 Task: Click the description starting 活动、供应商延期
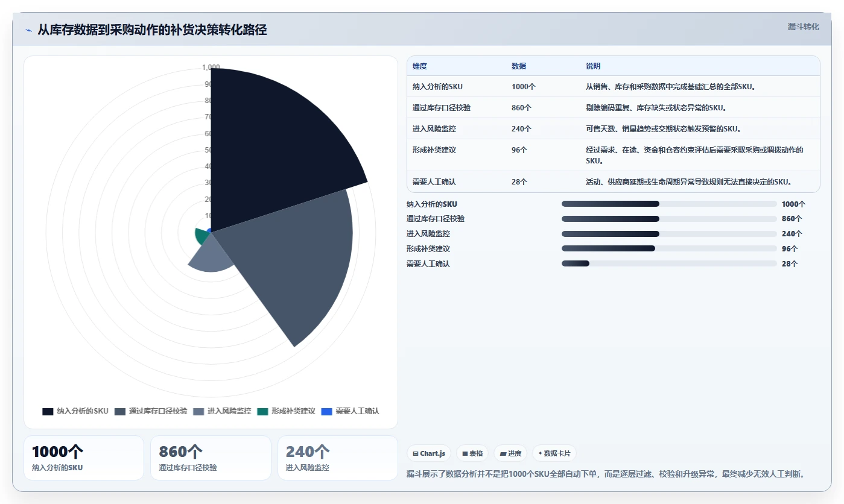pyautogui.click(x=688, y=181)
